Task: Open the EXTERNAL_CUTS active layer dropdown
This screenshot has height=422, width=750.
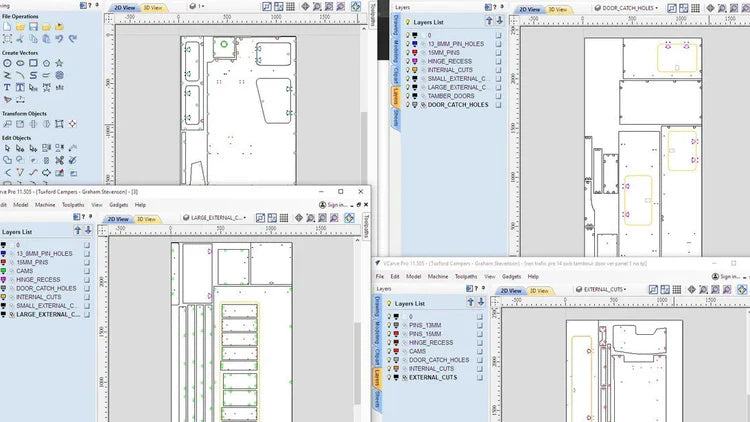Action: [x=601, y=289]
